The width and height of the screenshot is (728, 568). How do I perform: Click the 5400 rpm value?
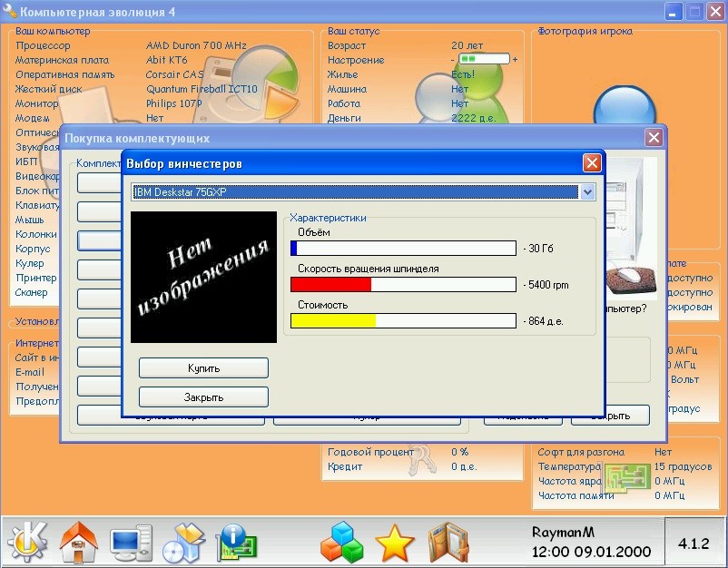tap(548, 285)
